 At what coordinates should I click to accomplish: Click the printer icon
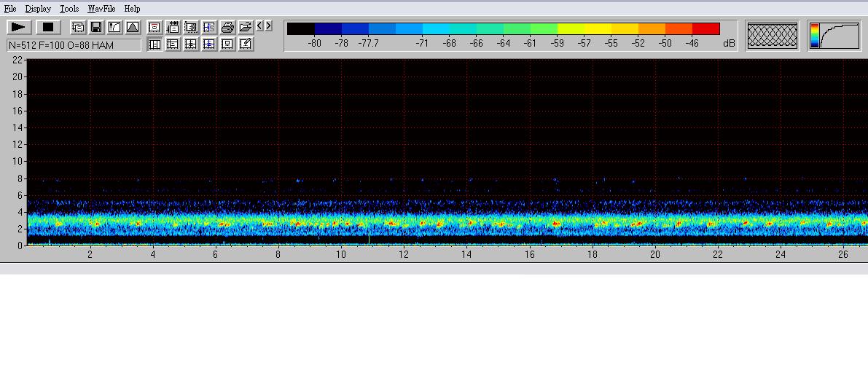[x=227, y=27]
